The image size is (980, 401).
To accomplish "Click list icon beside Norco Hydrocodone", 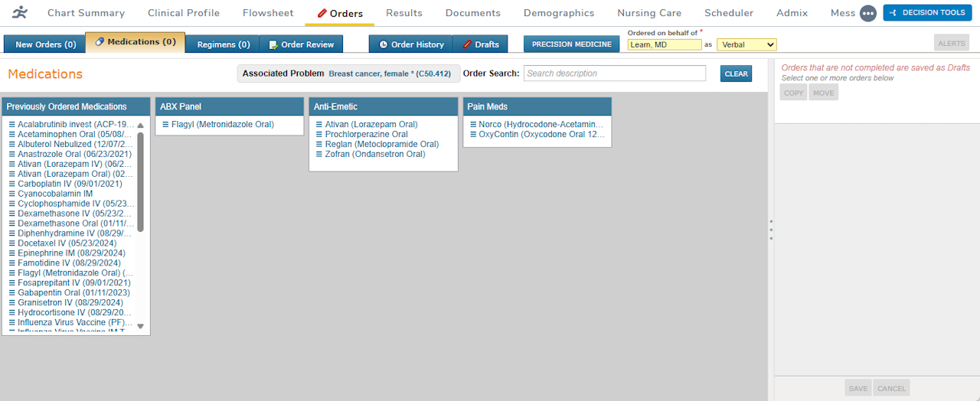I will click(x=473, y=124).
